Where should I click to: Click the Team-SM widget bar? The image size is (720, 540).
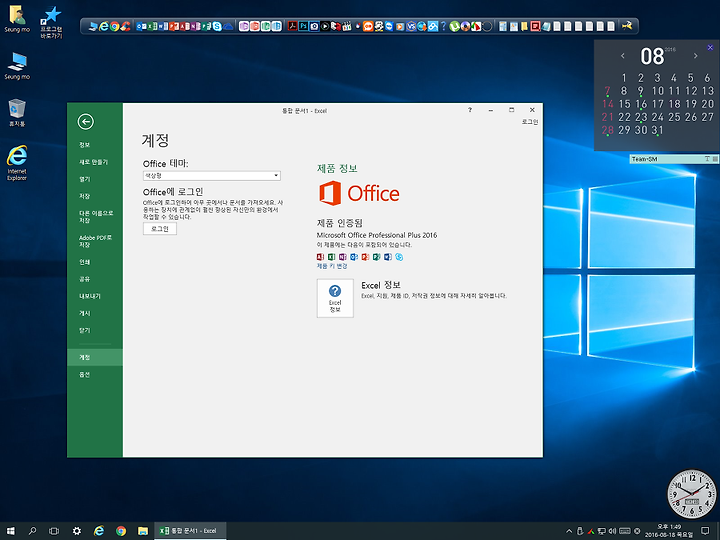pyautogui.click(x=674, y=159)
